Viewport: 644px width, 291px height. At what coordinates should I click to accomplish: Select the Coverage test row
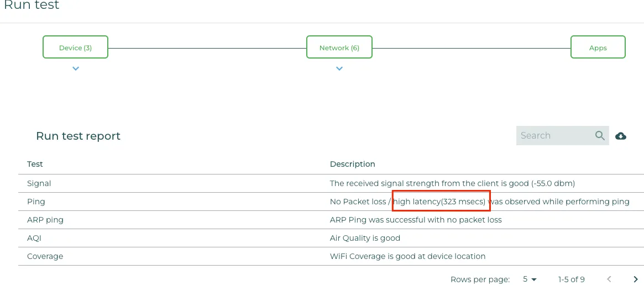point(331,256)
